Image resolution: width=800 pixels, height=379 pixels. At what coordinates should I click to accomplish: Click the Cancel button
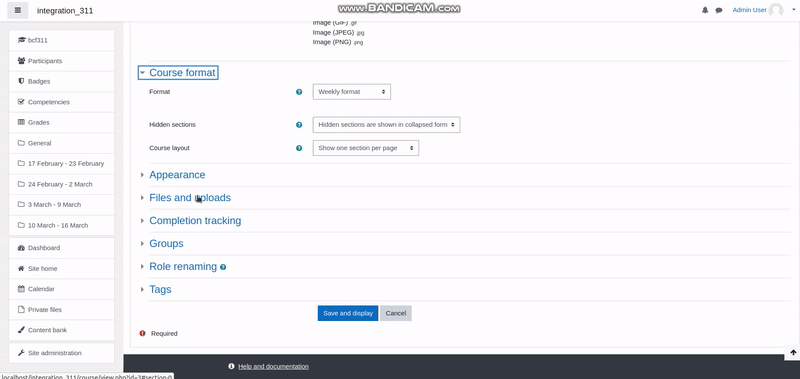[x=396, y=313]
